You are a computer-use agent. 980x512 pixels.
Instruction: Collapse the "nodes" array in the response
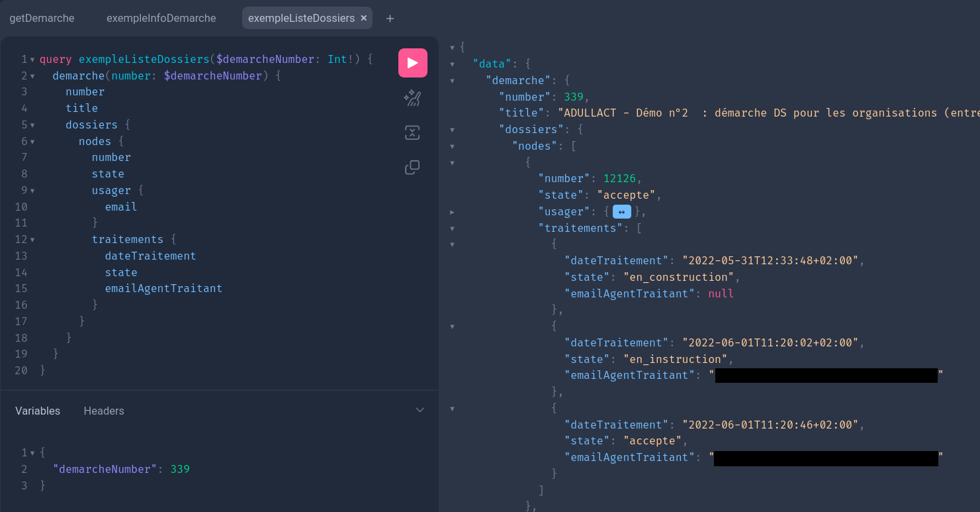(x=452, y=146)
